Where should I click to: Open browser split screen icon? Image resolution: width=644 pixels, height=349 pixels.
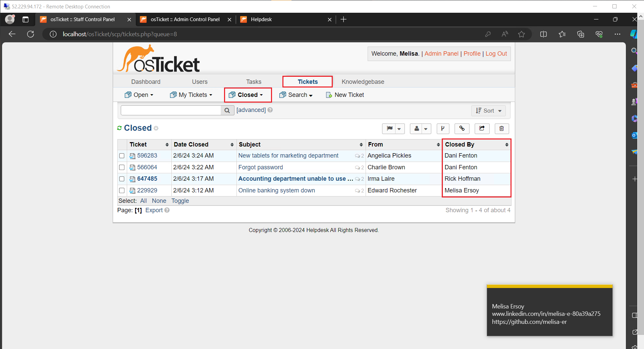tap(543, 34)
